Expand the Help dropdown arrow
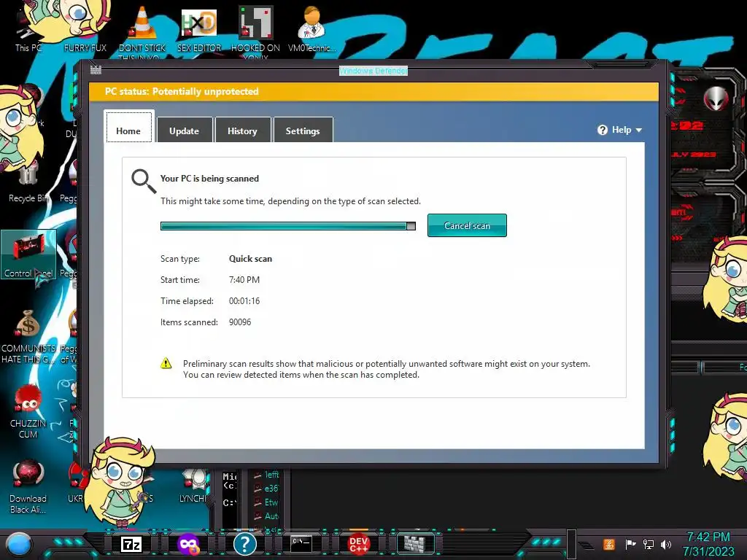 639,130
